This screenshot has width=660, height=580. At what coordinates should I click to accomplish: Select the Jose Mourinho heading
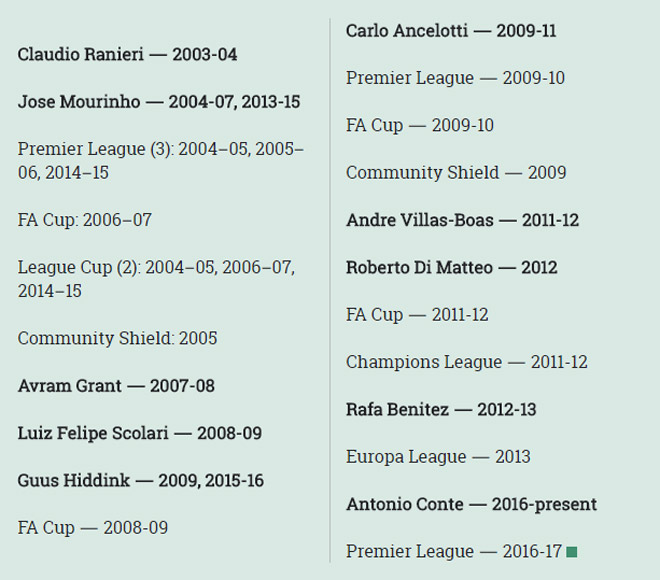158,102
